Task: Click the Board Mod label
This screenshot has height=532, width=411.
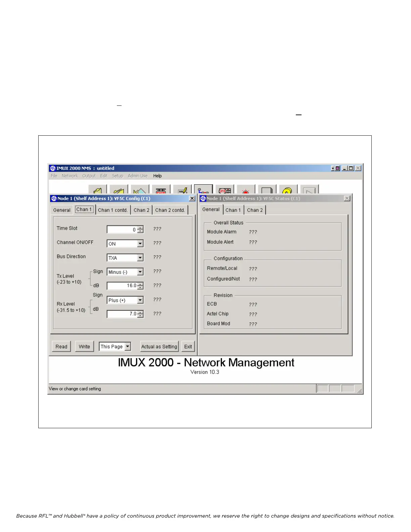Action: 219,323
